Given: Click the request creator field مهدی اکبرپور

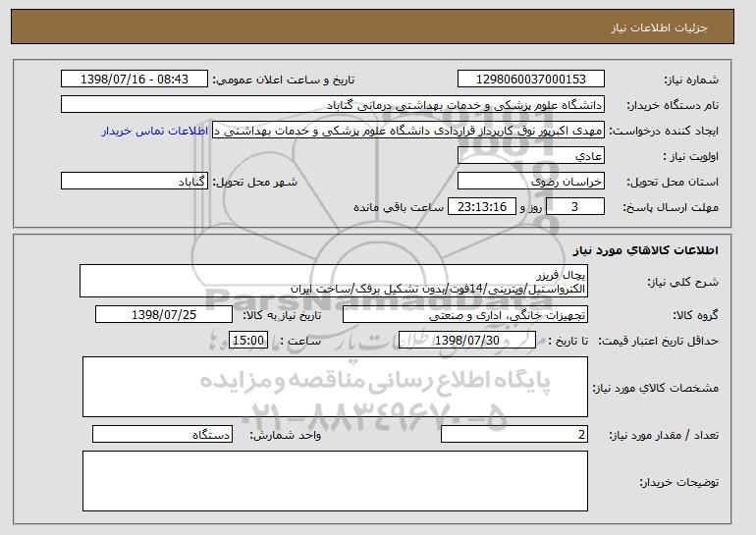Looking at the screenshot, I should 408,131.
